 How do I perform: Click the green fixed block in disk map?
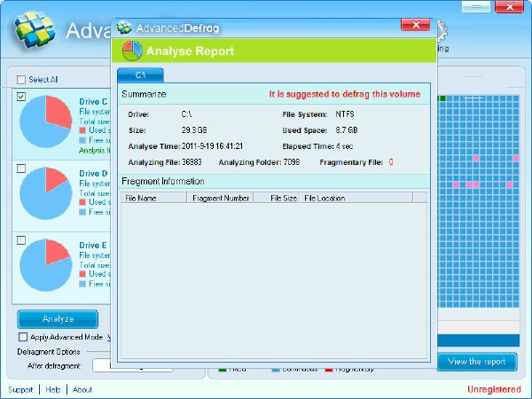coord(442,98)
